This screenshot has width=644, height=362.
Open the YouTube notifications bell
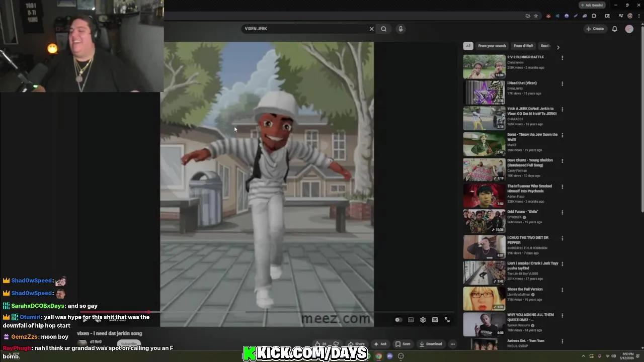click(614, 29)
